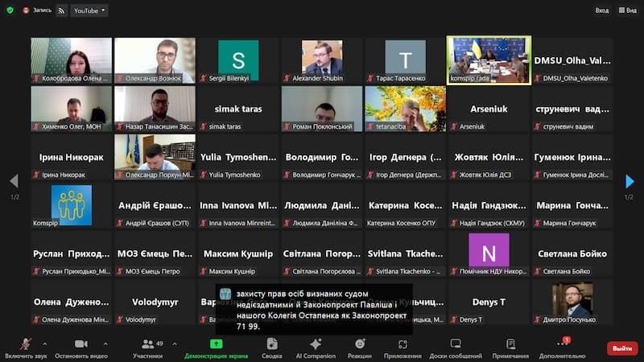Go to next gallery page with right arrow

[x=630, y=182]
